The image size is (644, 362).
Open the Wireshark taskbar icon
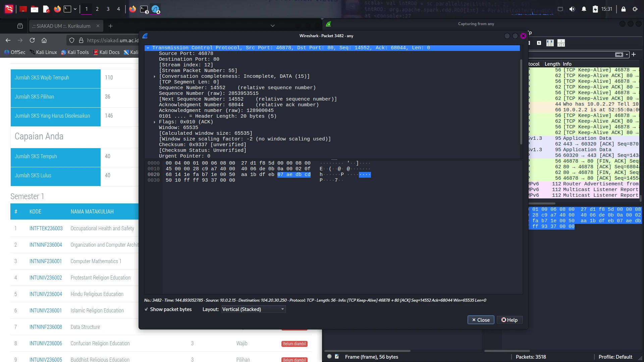155,9
